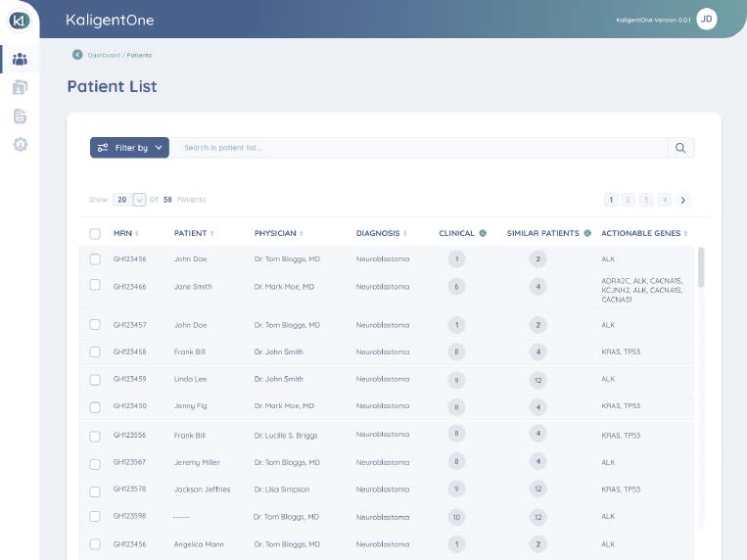Go to the next page arrow

coord(682,200)
